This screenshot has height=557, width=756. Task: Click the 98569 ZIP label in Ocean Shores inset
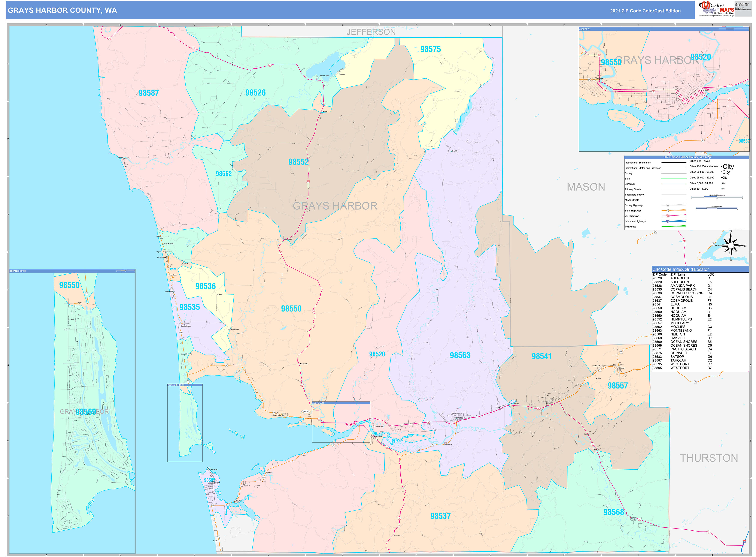pyautogui.click(x=86, y=412)
